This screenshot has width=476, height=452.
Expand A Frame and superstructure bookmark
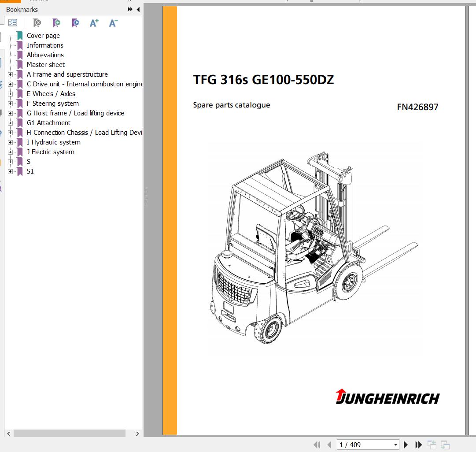[10, 74]
